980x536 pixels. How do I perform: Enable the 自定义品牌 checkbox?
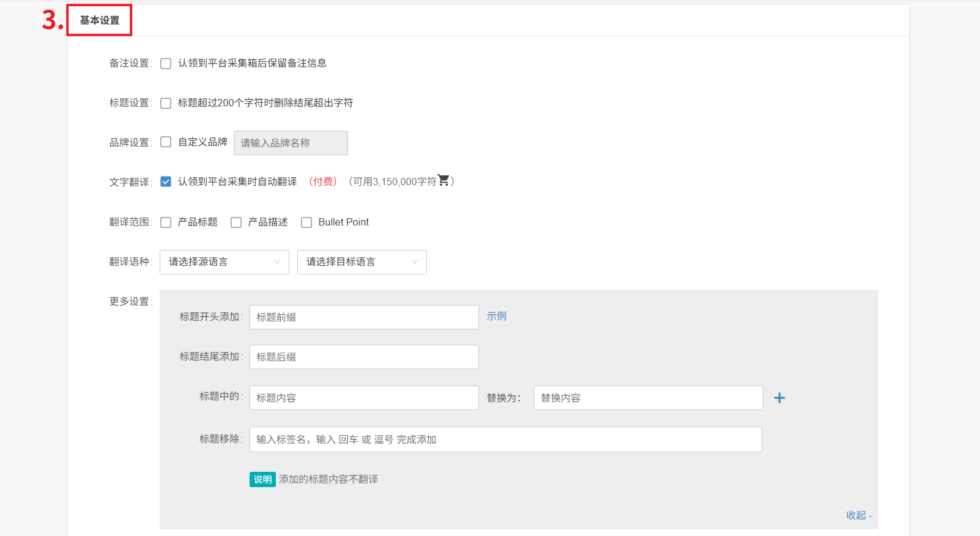coord(166,142)
